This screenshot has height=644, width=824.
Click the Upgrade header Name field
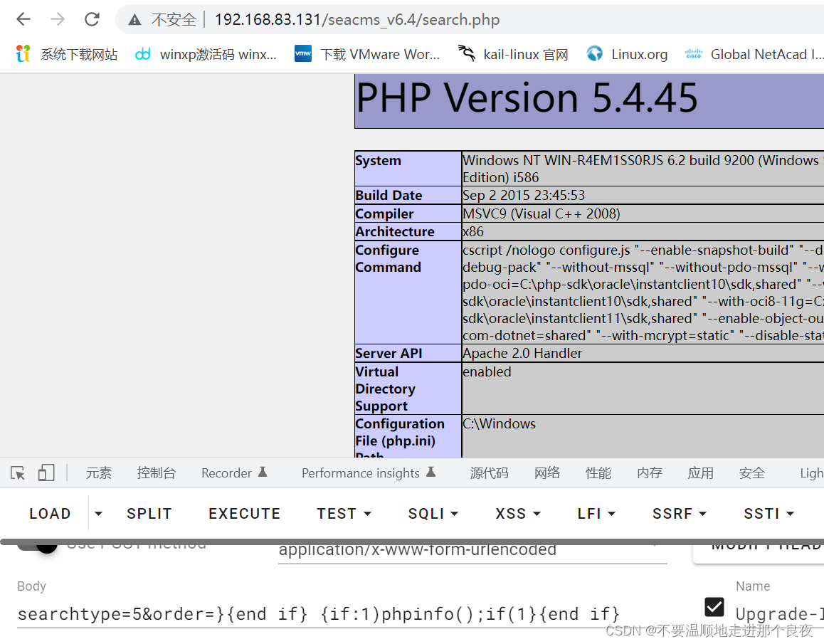[x=780, y=614]
